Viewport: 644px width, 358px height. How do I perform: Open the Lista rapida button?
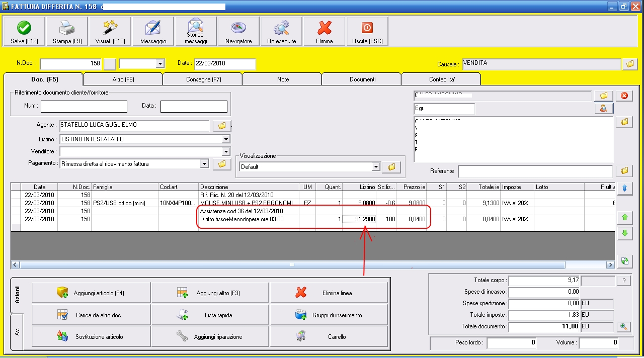pos(210,315)
